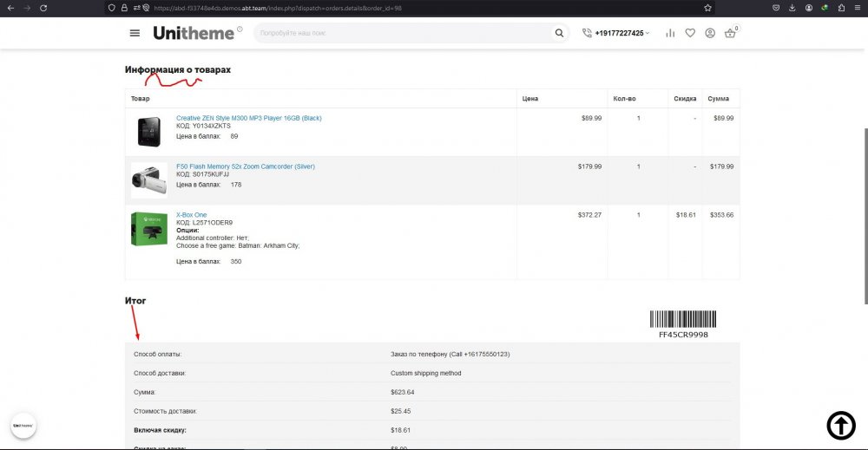868x450 pixels.
Task: Open the wishlist heart icon
Action: tap(690, 33)
